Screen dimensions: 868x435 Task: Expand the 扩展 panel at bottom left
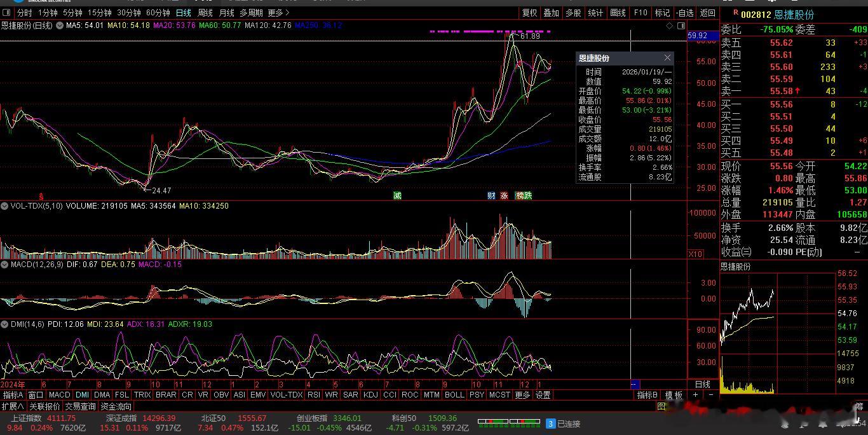tap(13, 406)
